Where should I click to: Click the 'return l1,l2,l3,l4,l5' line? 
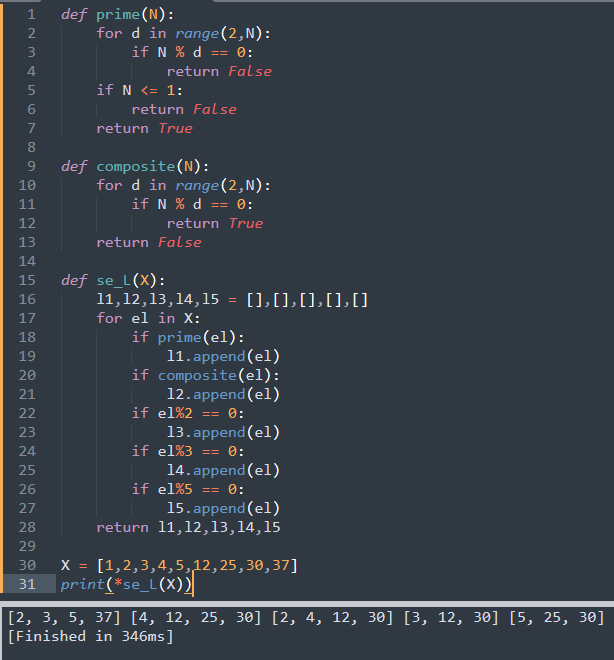pos(188,527)
